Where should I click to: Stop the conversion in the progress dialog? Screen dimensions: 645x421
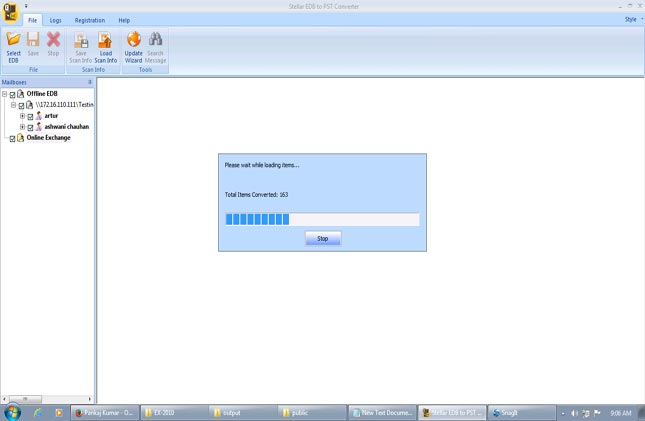coord(323,238)
